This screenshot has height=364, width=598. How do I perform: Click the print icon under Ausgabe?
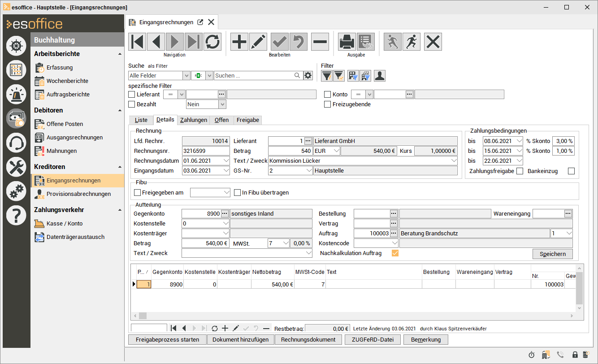[347, 42]
